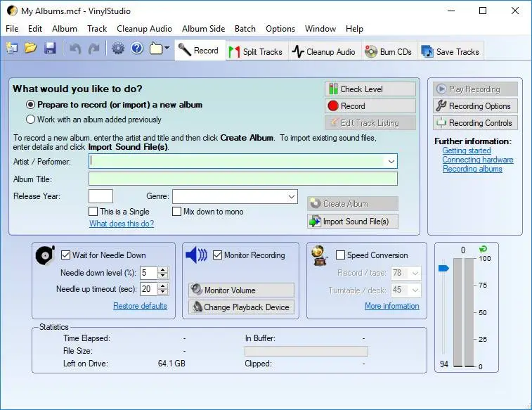
Task: Click the Restore defaults link
Action: coord(140,306)
